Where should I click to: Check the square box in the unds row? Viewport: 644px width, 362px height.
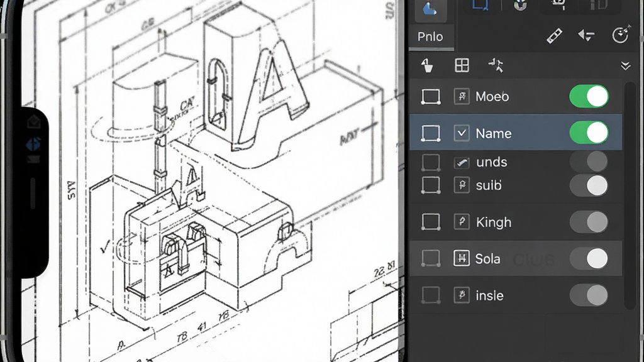pyautogui.click(x=431, y=163)
